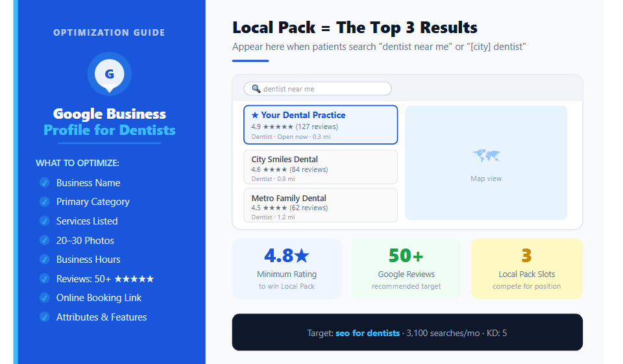
Task: Click the 'WHAT TO OPTIMIZE:' heading
Action: [77, 163]
